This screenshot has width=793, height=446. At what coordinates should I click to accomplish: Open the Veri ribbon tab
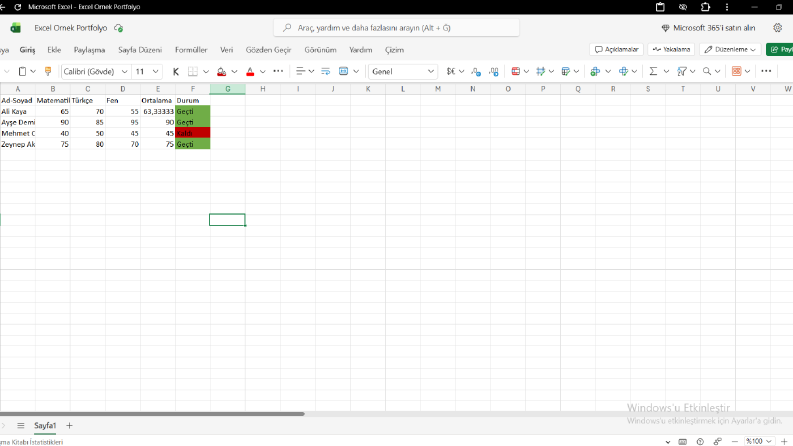227,50
